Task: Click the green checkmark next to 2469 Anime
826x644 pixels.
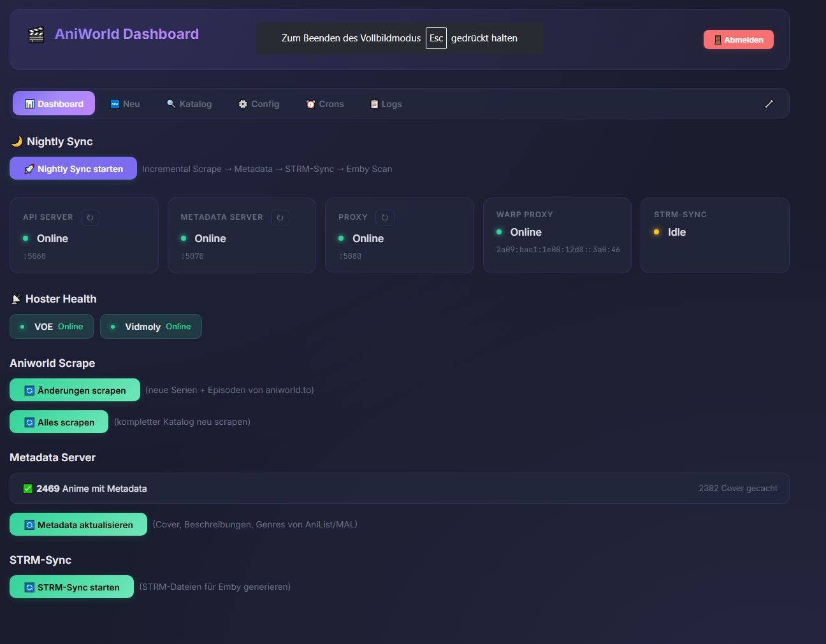Action: coord(27,489)
